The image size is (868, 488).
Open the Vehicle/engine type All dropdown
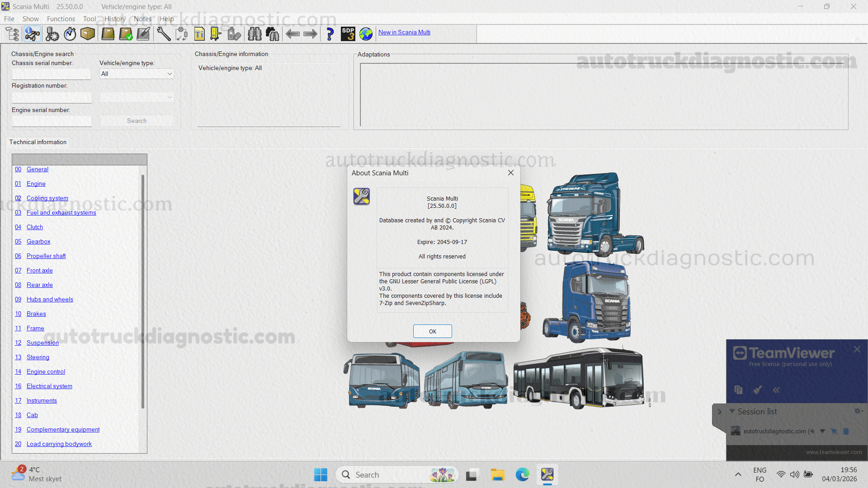coord(137,74)
